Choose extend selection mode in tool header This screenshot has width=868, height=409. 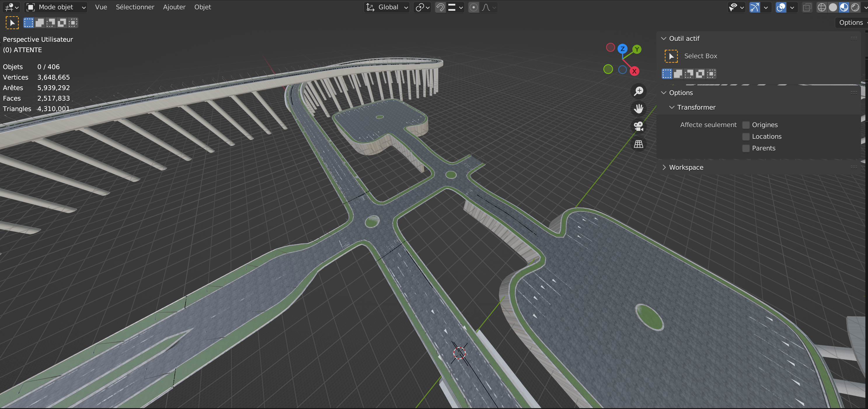(40, 22)
